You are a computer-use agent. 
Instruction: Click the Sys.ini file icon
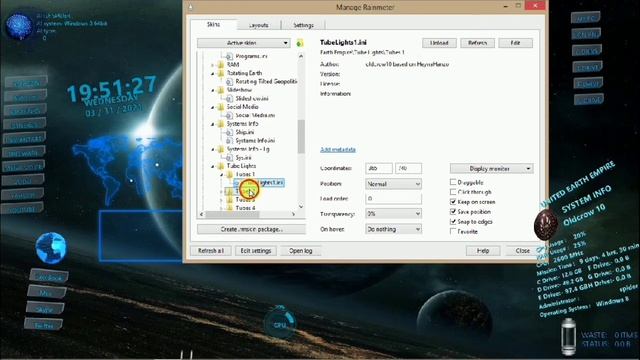229,158
